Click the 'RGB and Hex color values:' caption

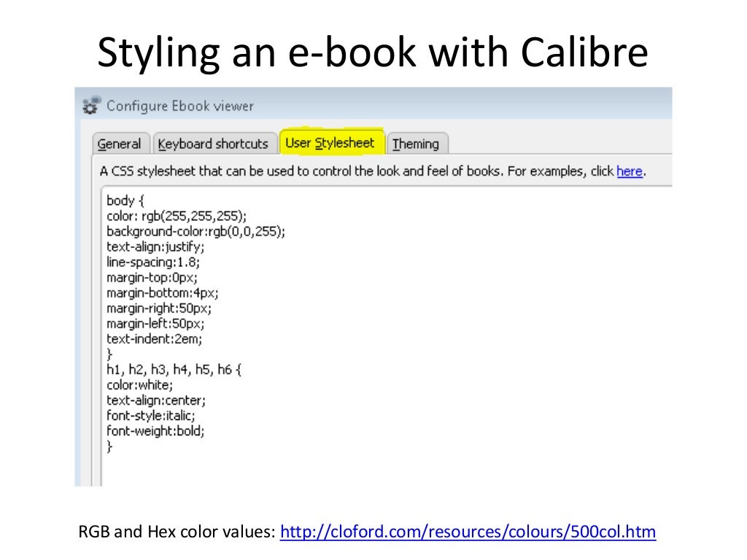coord(177,532)
